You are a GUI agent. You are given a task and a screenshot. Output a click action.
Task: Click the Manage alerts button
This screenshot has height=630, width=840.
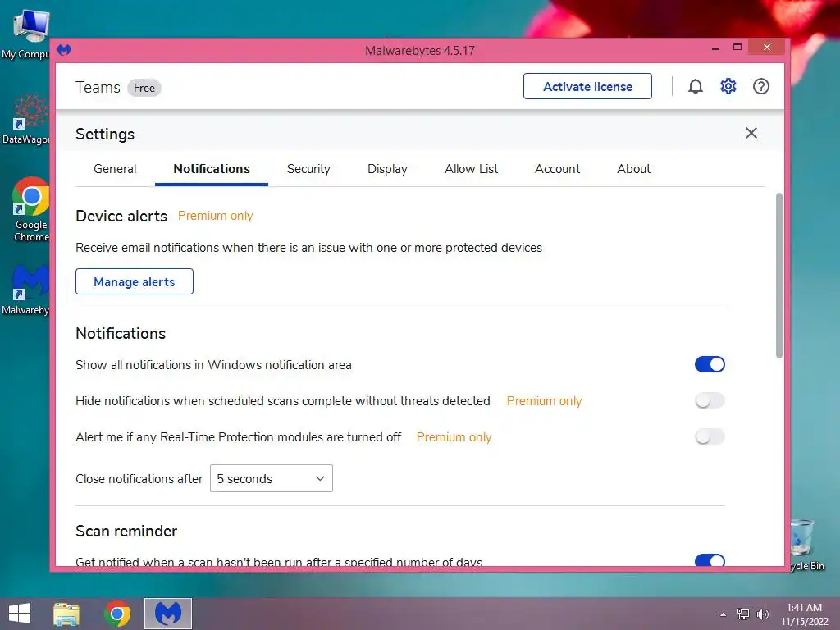click(135, 281)
